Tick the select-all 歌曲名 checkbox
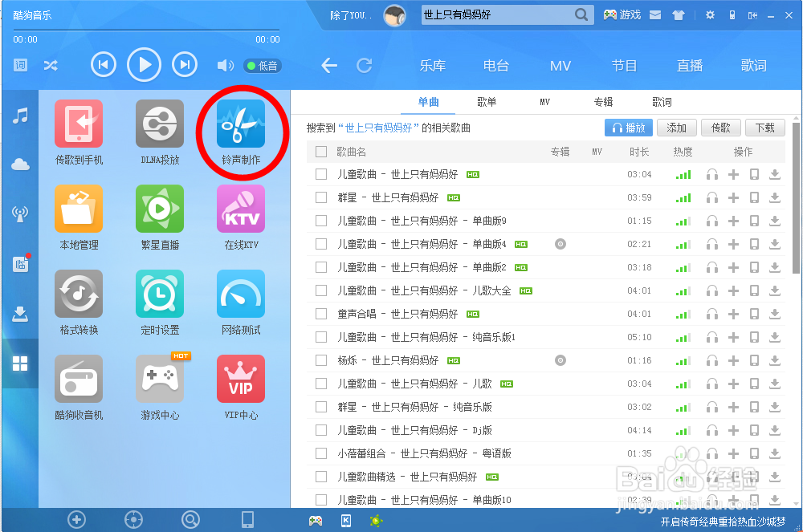The height and width of the screenshot is (532, 803). tap(321, 152)
